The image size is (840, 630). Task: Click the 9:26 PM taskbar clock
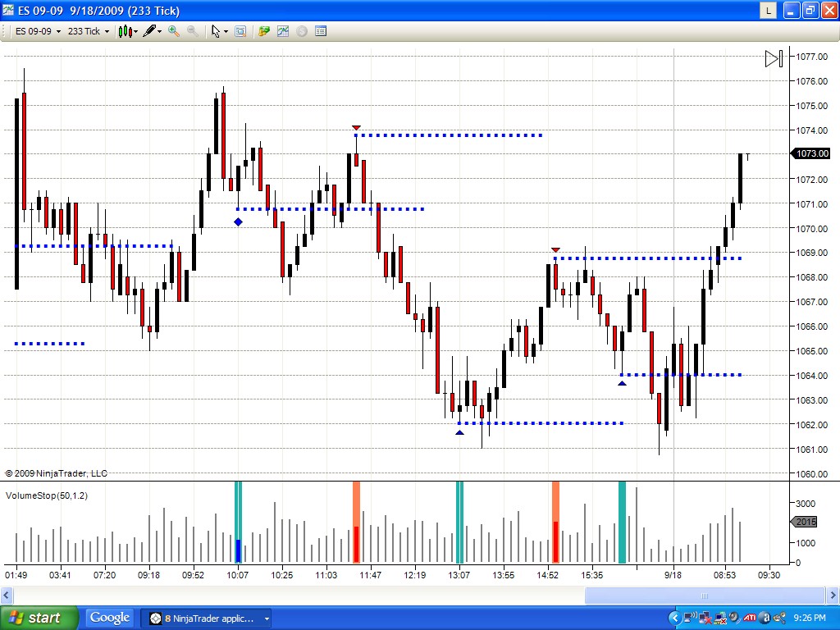(x=810, y=618)
